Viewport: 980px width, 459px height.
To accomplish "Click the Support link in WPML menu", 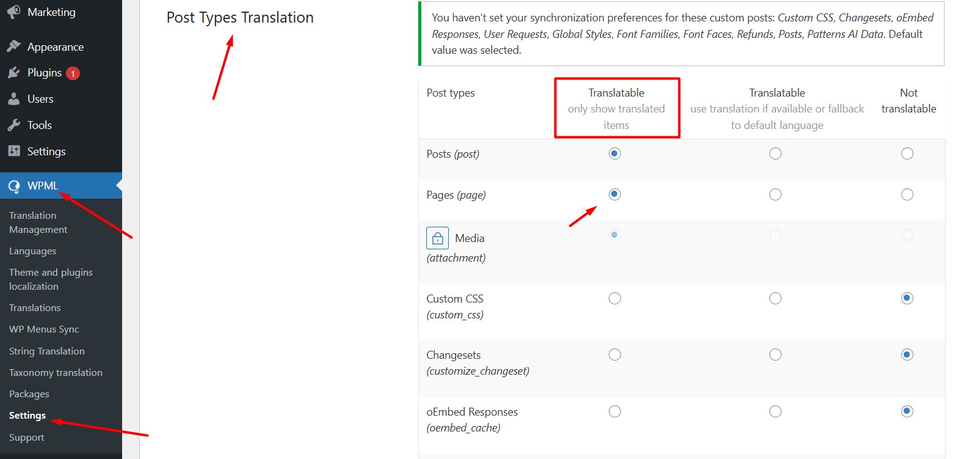I will click(x=26, y=437).
